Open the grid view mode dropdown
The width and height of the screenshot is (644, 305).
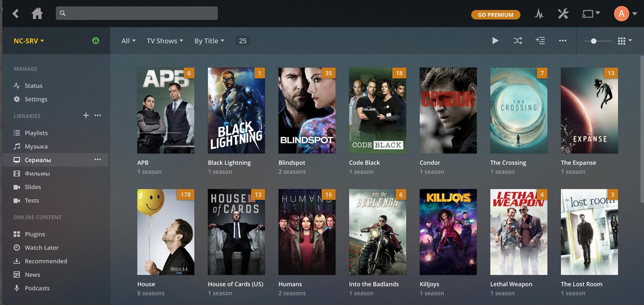pos(625,41)
